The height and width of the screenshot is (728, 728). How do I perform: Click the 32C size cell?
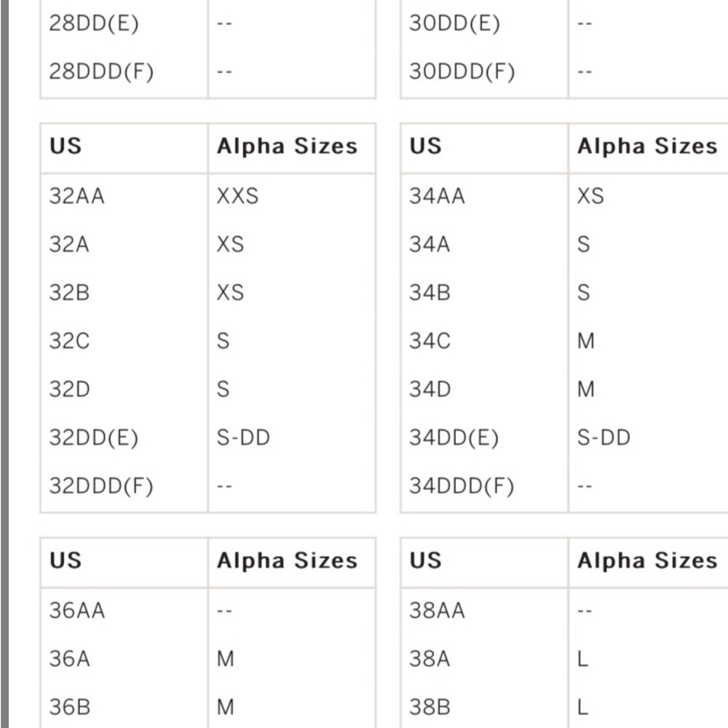70,341
